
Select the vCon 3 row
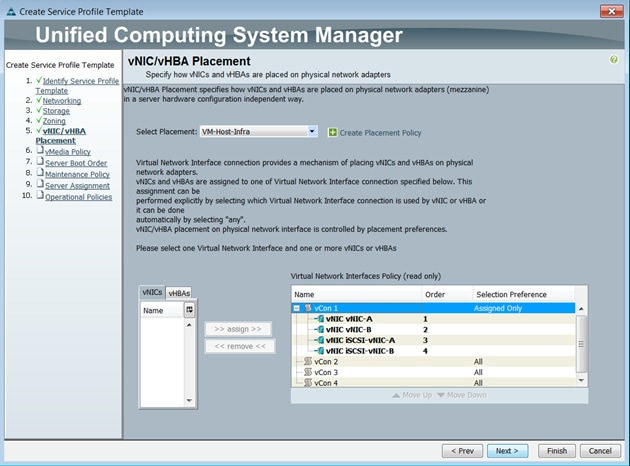pos(433,372)
